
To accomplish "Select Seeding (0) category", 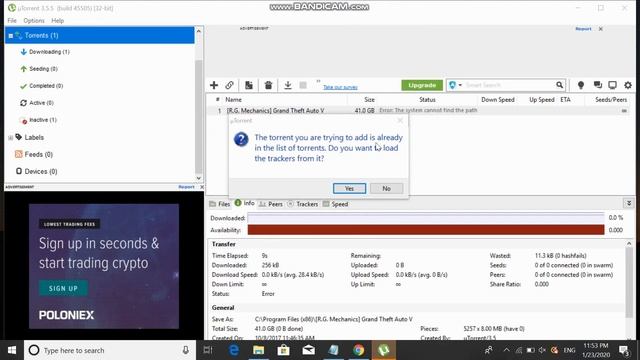I will tap(43, 69).
